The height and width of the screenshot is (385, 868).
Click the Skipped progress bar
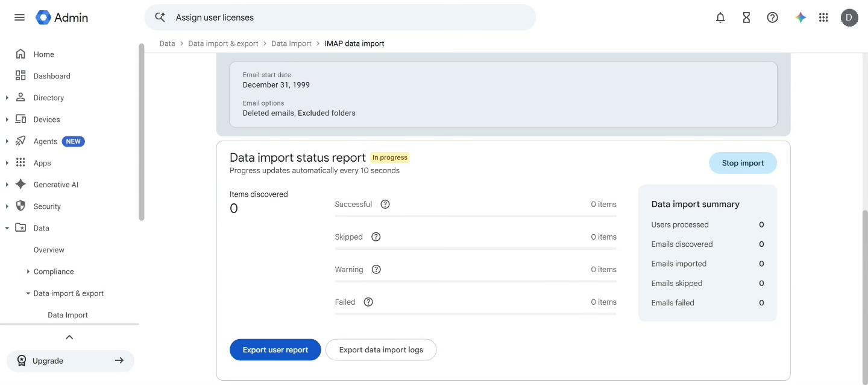pyautogui.click(x=476, y=249)
